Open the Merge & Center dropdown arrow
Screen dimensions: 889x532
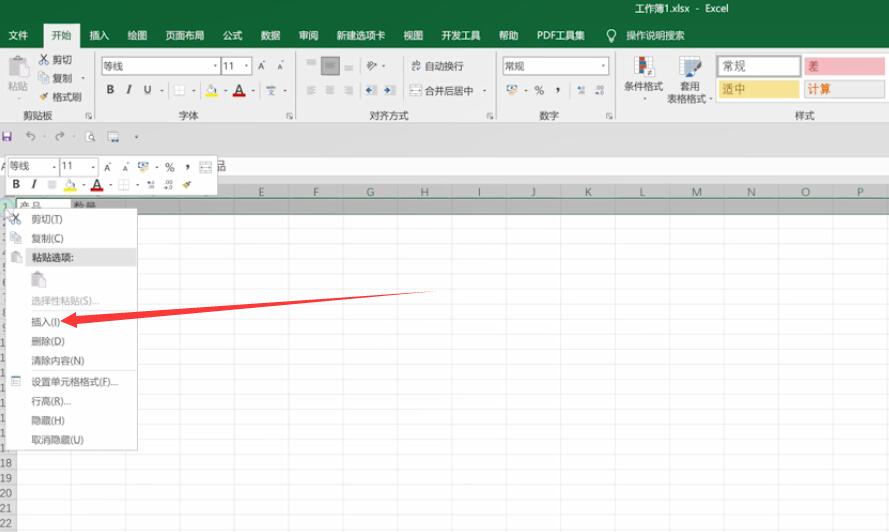pyautogui.click(x=485, y=91)
